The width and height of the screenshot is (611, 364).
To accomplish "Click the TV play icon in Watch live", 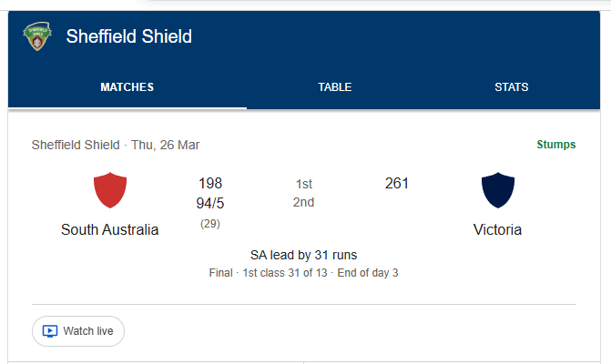I will (x=51, y=331).
